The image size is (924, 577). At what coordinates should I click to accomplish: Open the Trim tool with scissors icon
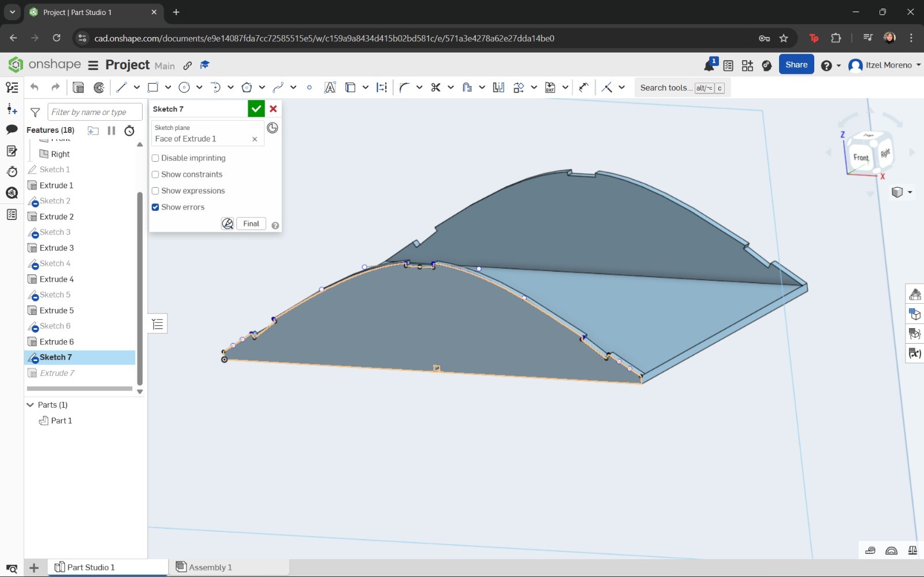(x=435, y=87)
